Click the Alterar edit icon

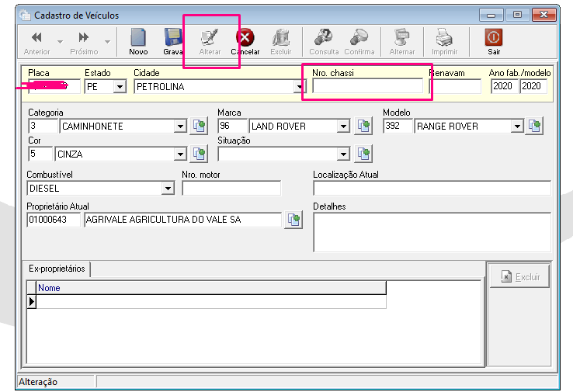[210, 43]
